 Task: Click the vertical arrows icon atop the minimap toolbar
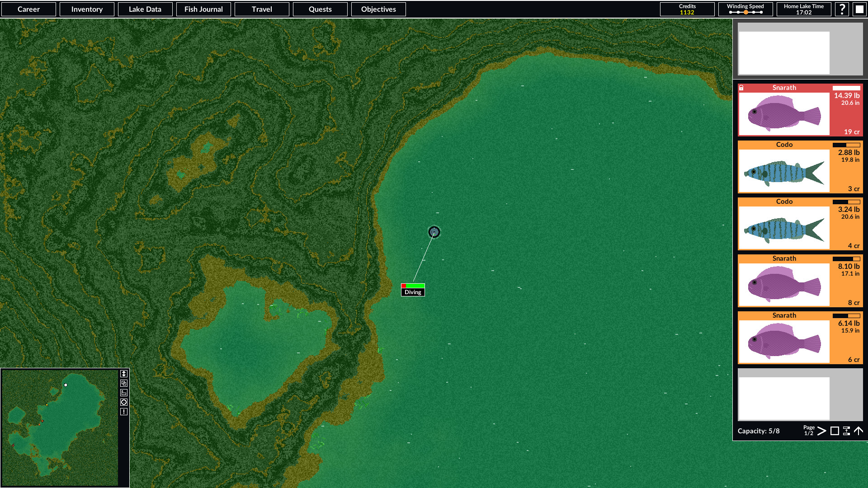tap(123, 373)
